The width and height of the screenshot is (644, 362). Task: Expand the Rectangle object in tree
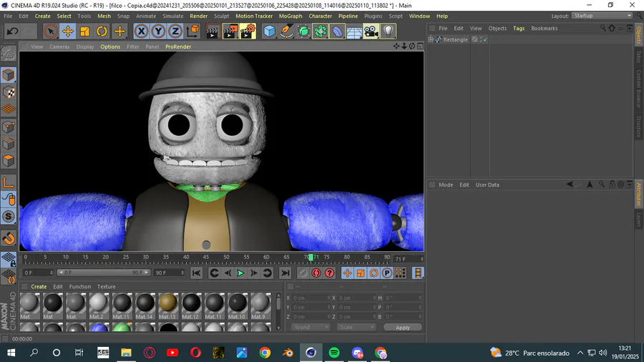coord(431,39)
